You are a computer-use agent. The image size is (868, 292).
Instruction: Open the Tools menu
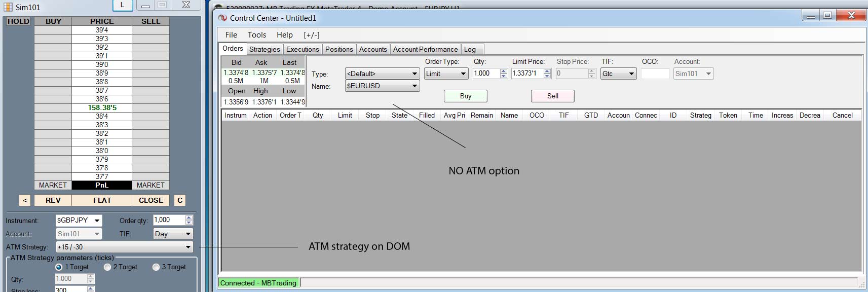257,35
